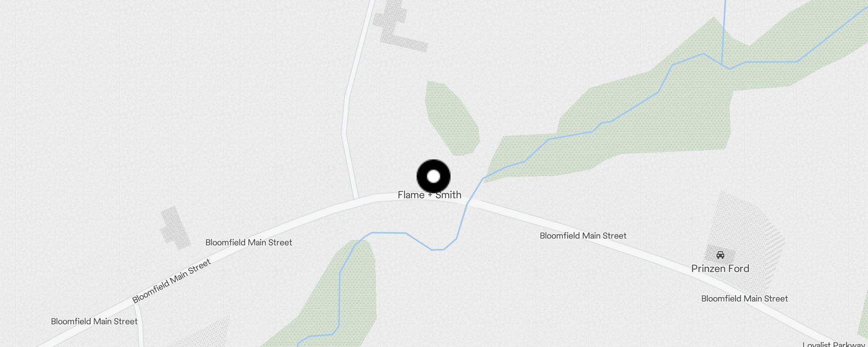Image resolution: width=868 pixels, height=347 pixels.
Task: Select the small oval woodland above the marker
Action: click(452, 118)
